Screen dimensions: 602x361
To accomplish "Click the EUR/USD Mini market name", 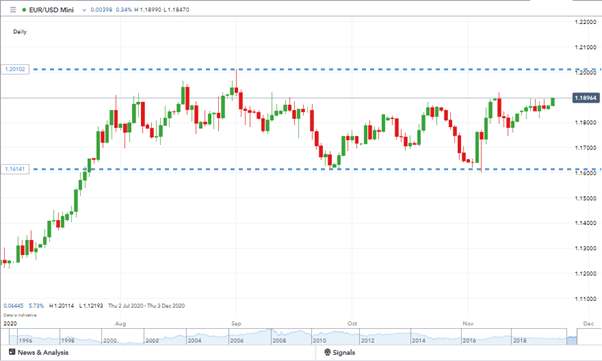I will [x=51, y=10].
